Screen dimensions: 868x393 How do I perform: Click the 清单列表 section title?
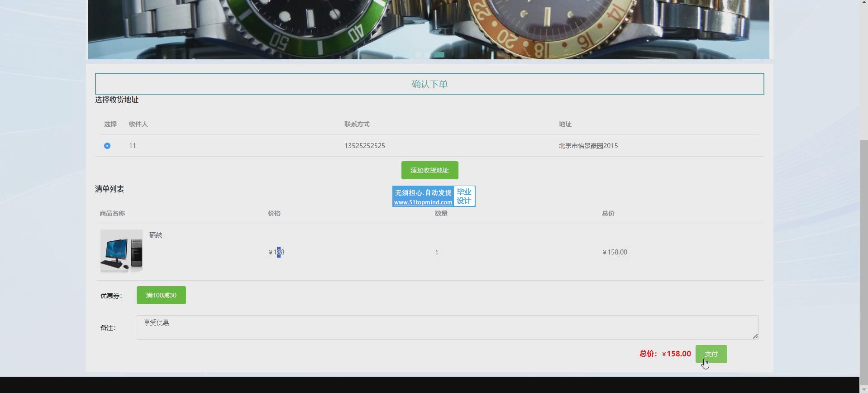coord(110,189)
